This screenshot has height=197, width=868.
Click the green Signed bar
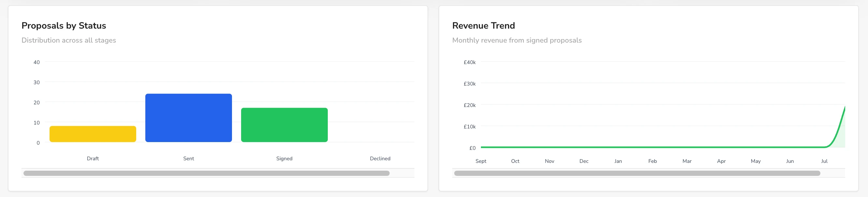click(284, 125)
